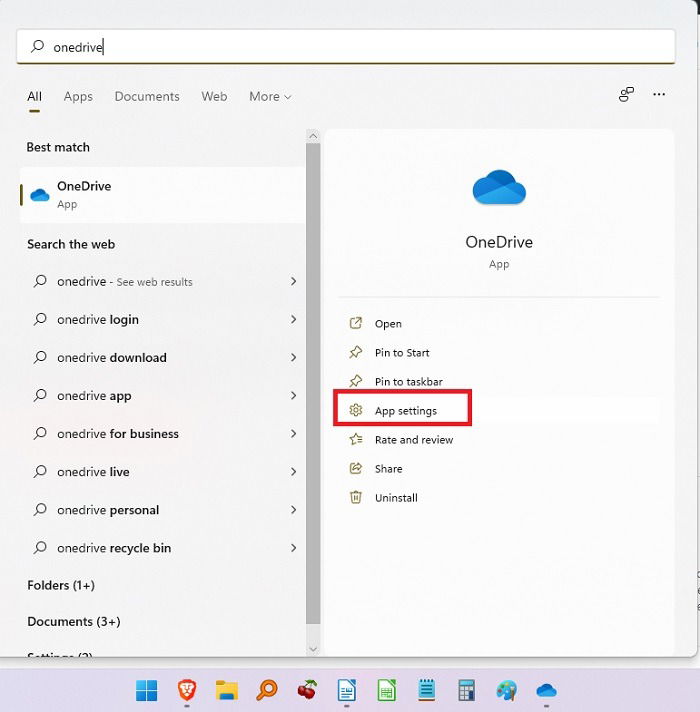Click the orange magnifier search app in taskbar
The width and height of the screenshot is (700, 712).
click(x=266, y=690)
